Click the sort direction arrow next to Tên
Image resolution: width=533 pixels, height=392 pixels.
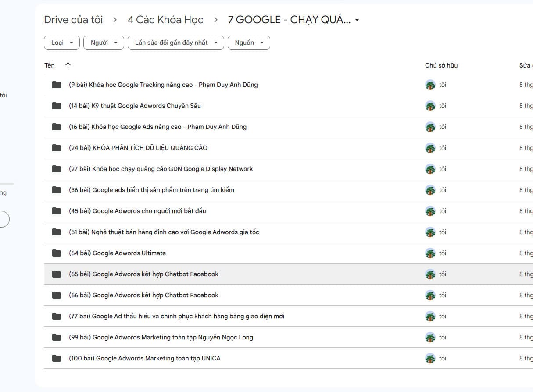pyautogui.click(x=68, y=65)
